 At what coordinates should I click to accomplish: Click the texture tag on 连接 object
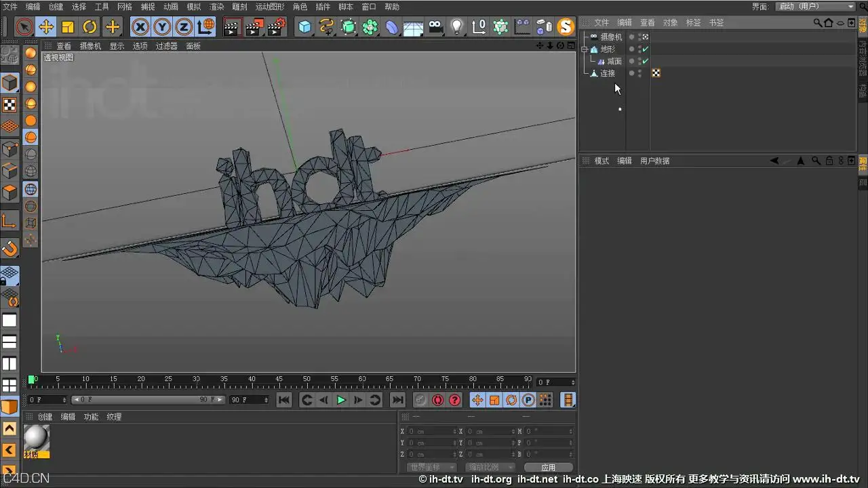tap(656, 73)
